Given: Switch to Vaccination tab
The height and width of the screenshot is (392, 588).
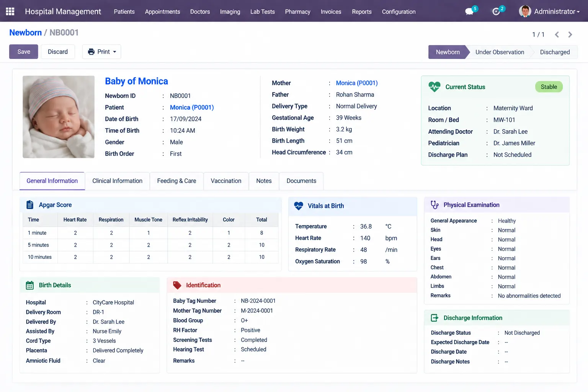Looking at the screenshot, I should tap(226, 181).
